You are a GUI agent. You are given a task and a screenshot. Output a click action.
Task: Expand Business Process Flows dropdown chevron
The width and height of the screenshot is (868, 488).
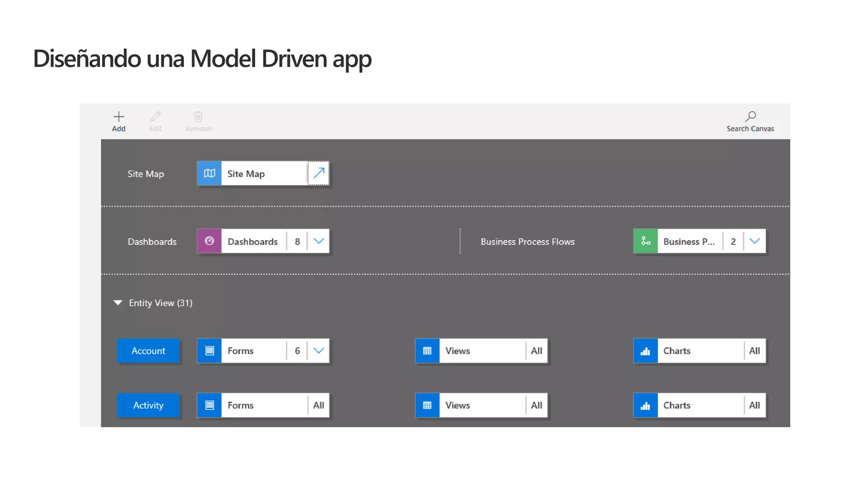(754, 241)
